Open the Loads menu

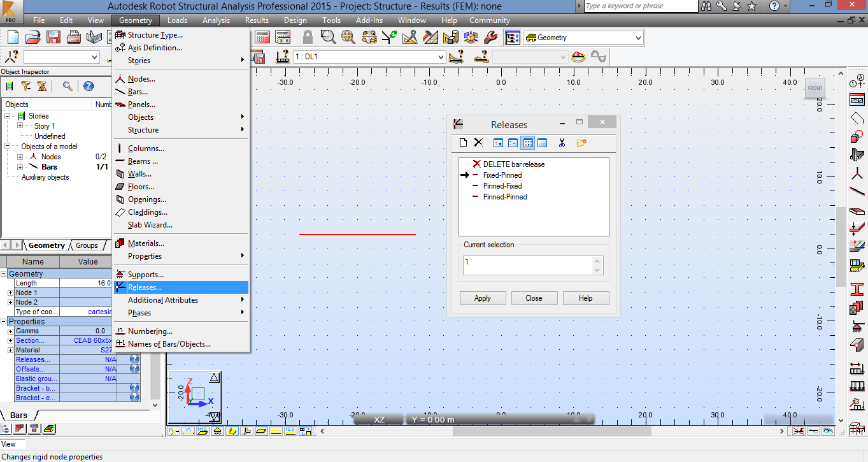(x=177, y=20)
